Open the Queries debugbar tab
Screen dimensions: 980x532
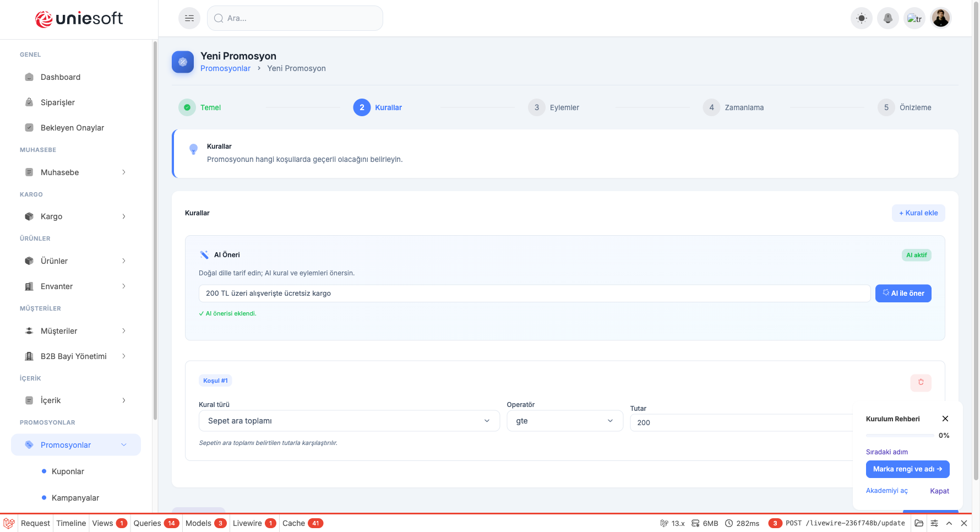pyautogui.click(x=156, y=523)
